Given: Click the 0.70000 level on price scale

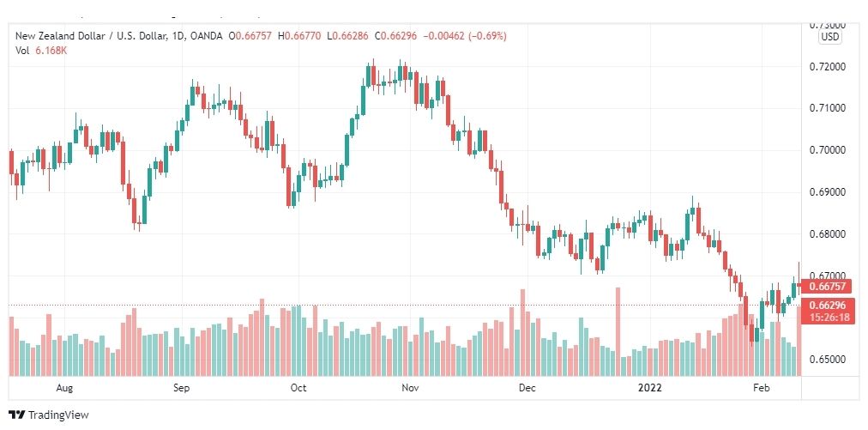Looking at the screenshot, I should [x=827, y=150].
